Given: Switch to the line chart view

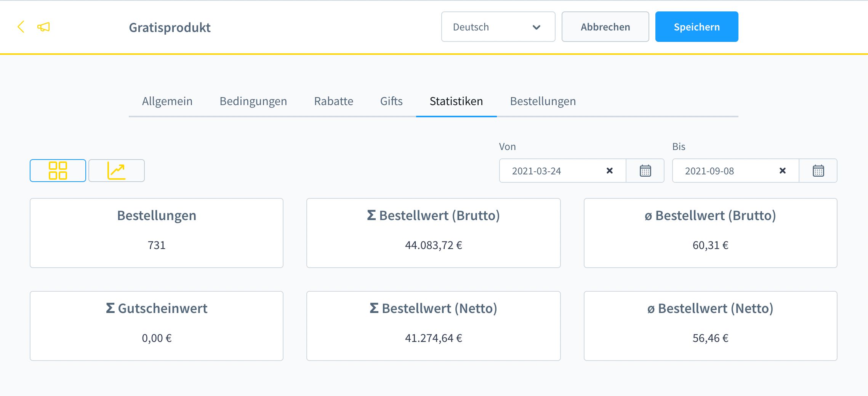Looking at the screenshot, I should [117, 171].
